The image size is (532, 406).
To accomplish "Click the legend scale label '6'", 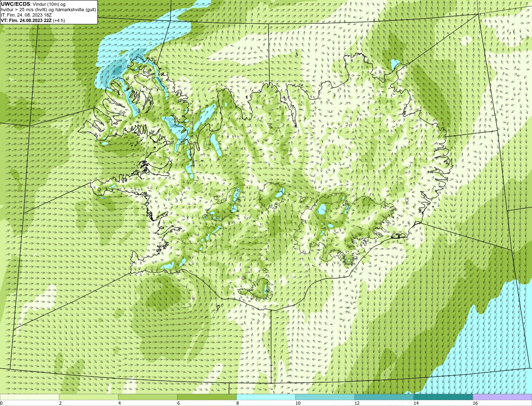I will point(178,403).
